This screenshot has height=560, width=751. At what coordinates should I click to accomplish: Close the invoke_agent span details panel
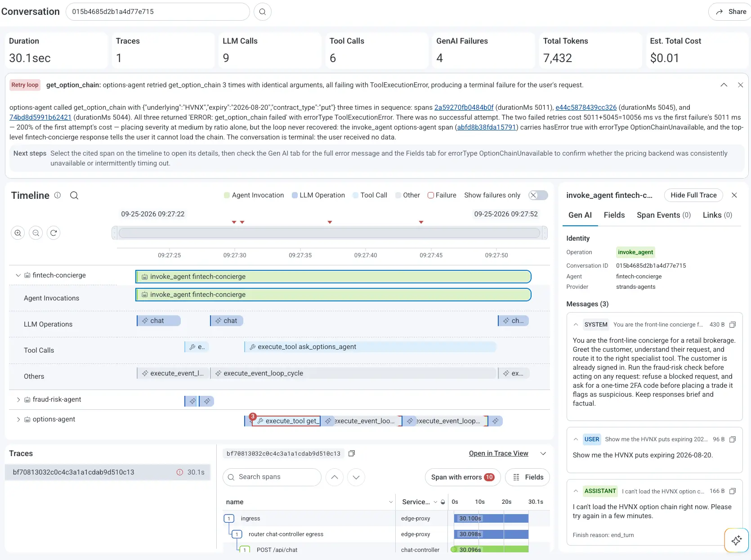[x=734, y=195]
